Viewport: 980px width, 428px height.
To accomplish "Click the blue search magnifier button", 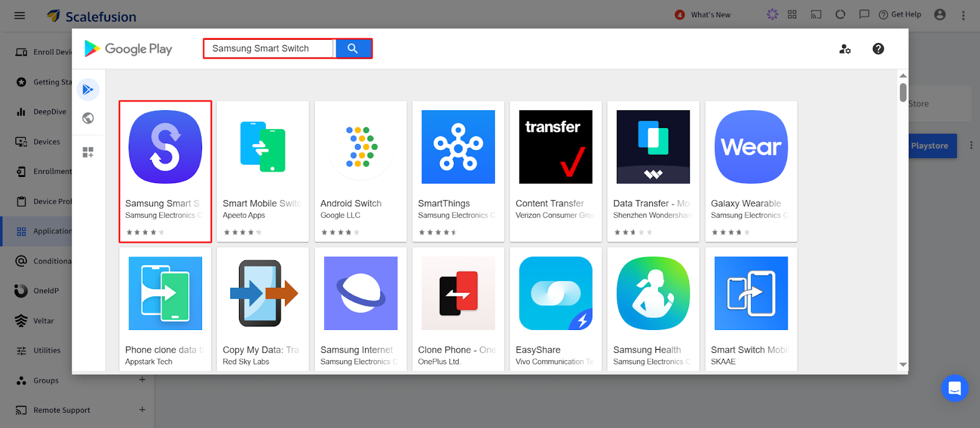I will 353,48.
